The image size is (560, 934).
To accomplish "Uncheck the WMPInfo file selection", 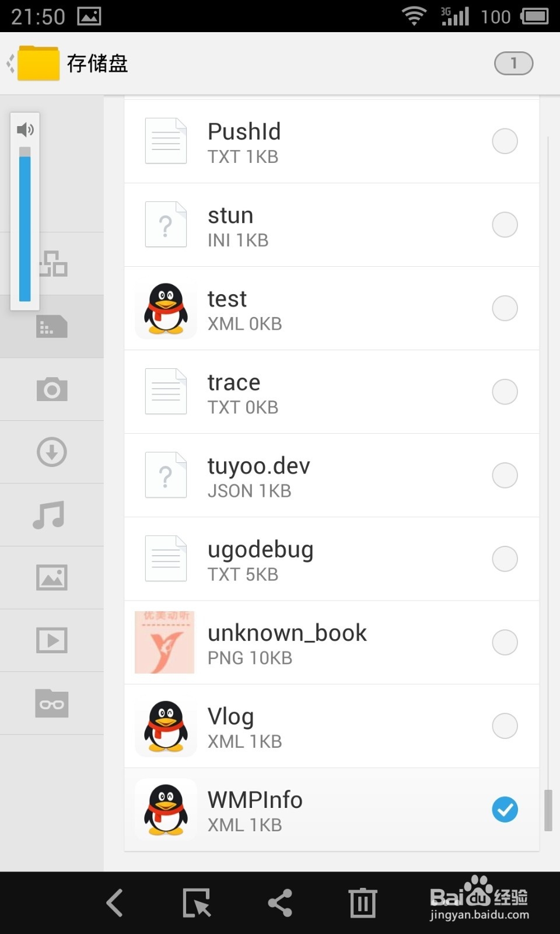I will pyautogui.click(x=505, y=810).
